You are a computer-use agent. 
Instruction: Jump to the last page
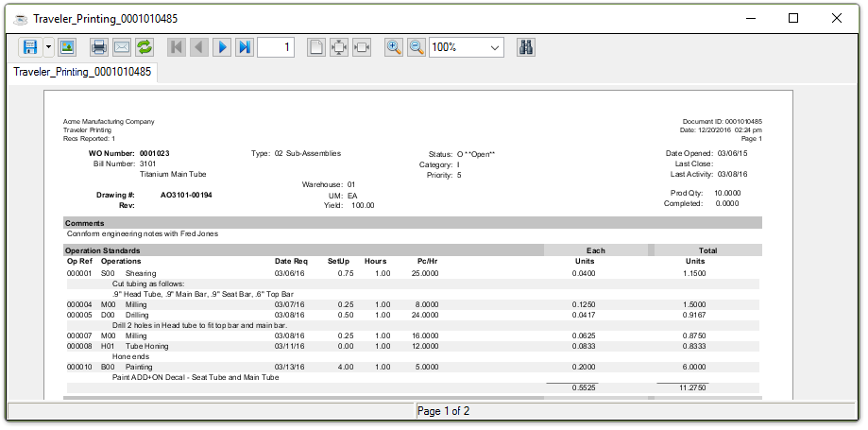245,46
